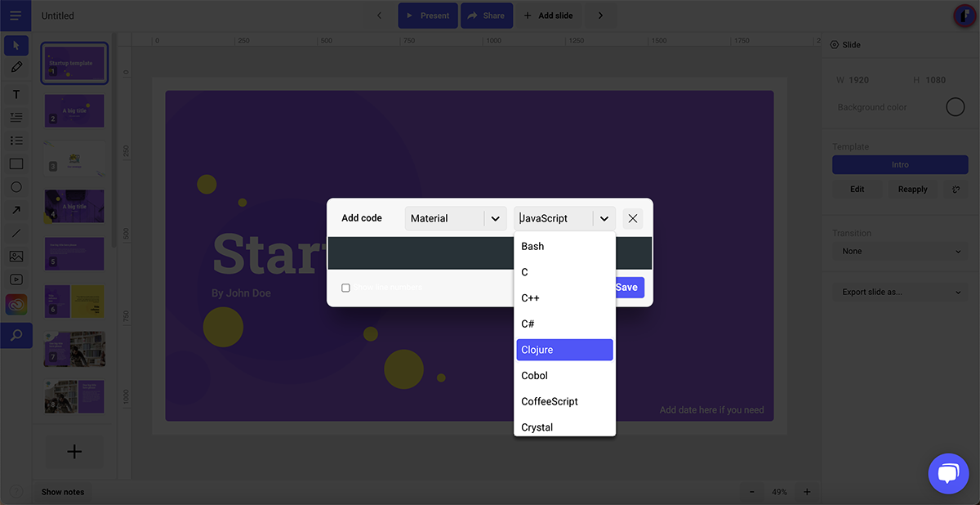Close the Add code dialog
The height and width of the screenshot is (505, 980).
click(633, 219)
